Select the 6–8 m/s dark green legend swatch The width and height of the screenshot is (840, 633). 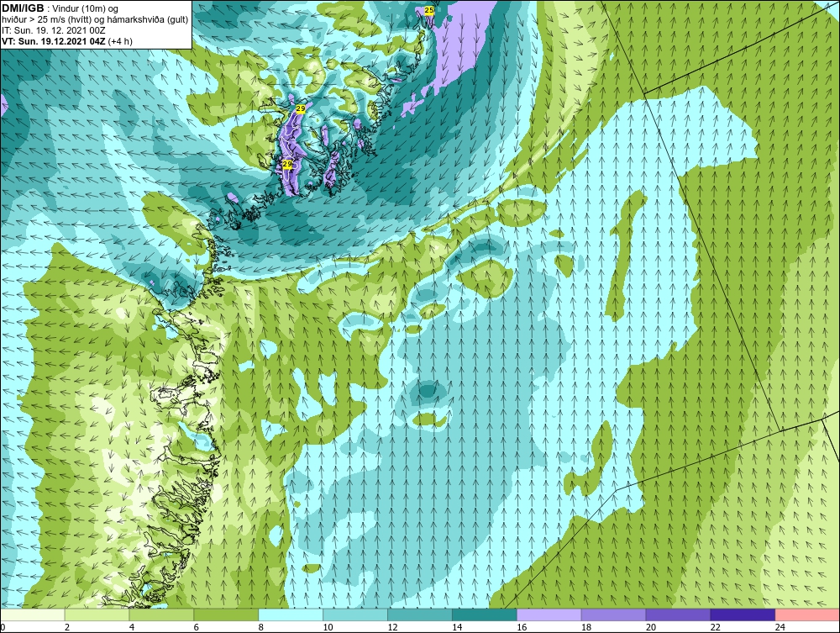point(226,615)
